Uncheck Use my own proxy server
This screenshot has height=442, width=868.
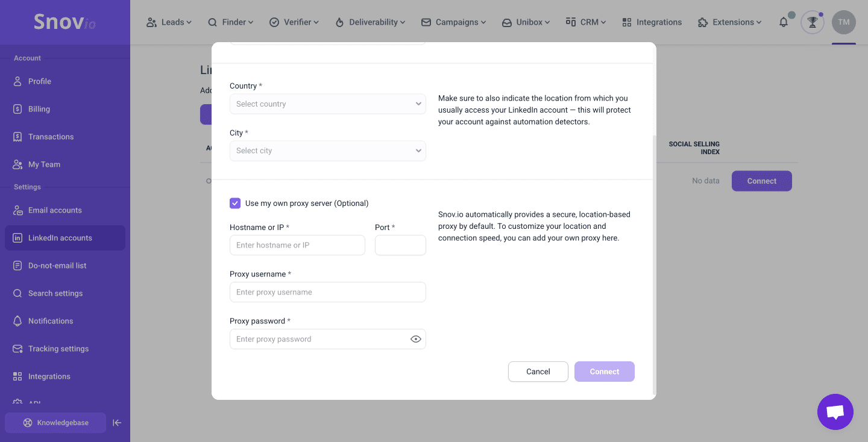pos(235,204)
